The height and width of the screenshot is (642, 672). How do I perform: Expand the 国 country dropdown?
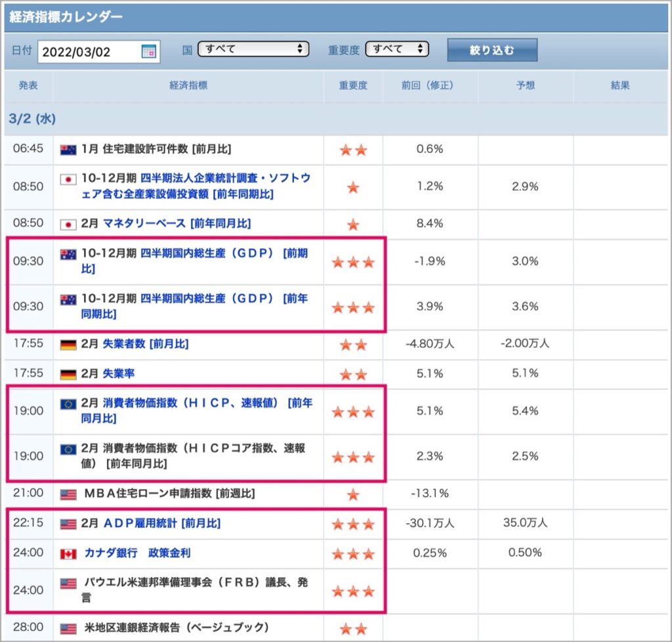(253, 49)
